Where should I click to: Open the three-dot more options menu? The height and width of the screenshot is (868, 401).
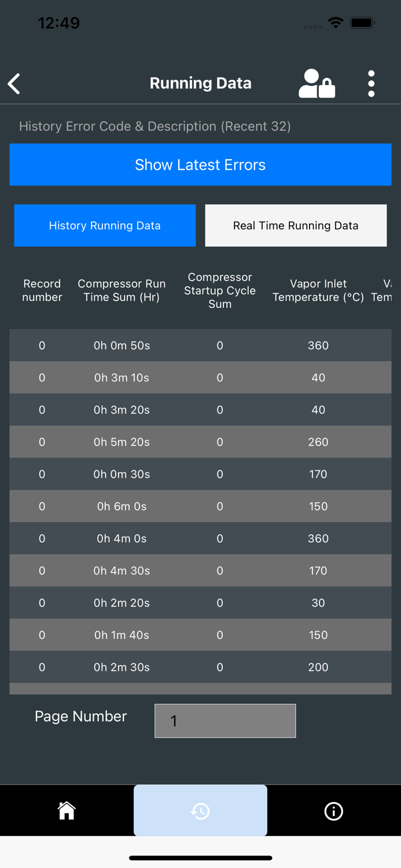371,84
